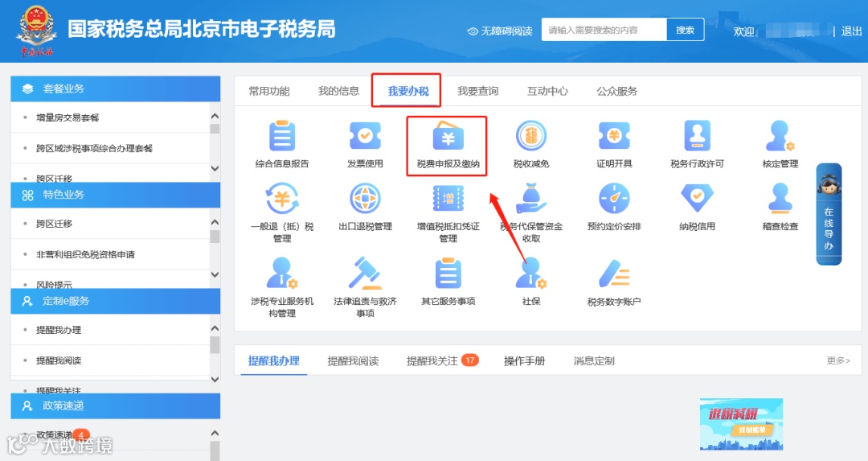Open 综合信息报告 icon
Image resolution: width=868 pixels, height=461 pixels.
(282, 137)
